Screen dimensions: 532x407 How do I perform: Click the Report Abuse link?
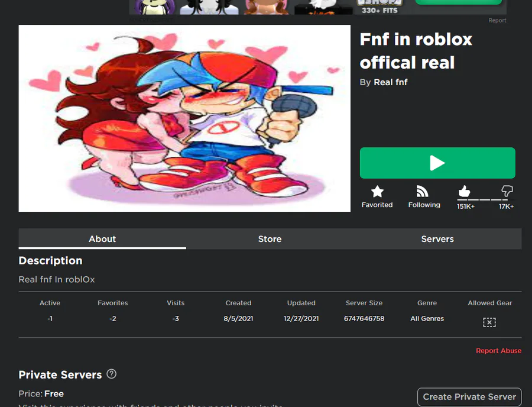tap(498, 351)
